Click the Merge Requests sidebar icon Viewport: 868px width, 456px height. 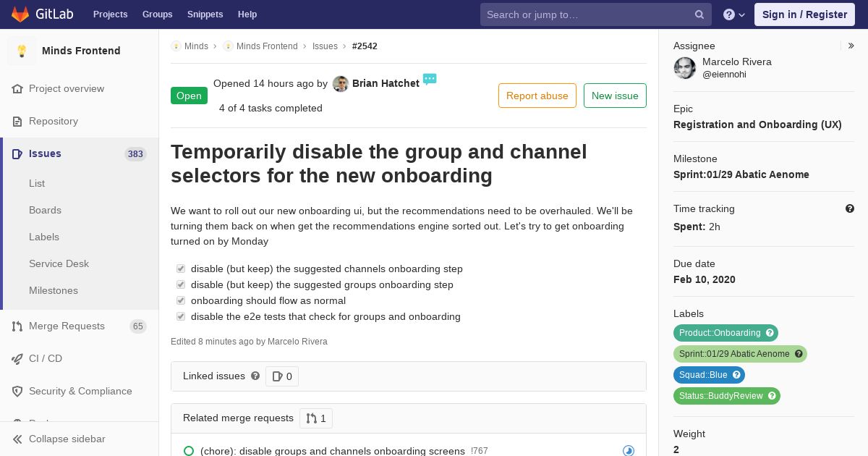click(17, 326)
